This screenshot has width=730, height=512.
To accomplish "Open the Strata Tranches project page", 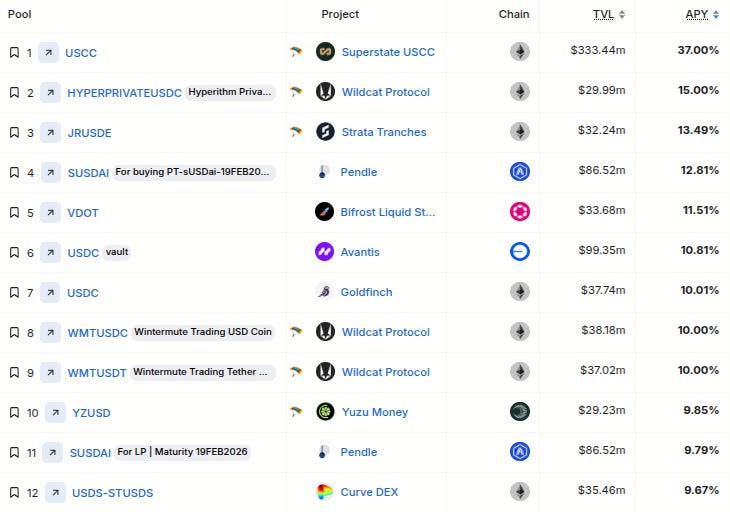I will click(384, 132).
